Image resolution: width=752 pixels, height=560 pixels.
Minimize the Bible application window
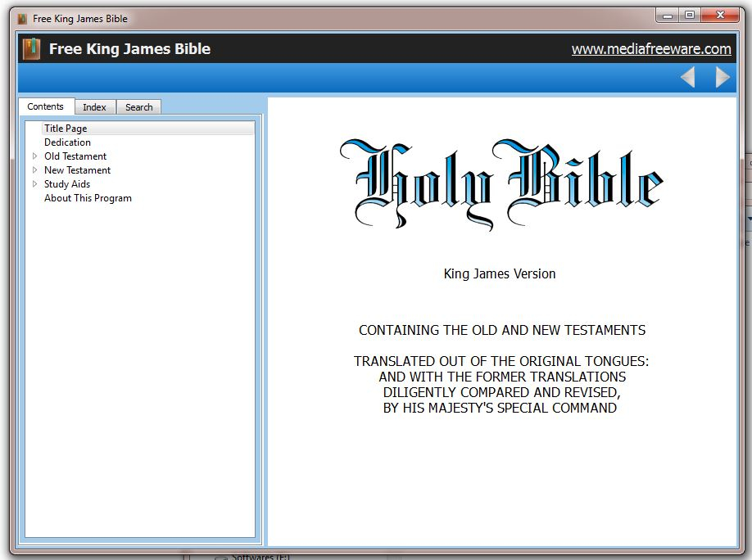[668, 15]
